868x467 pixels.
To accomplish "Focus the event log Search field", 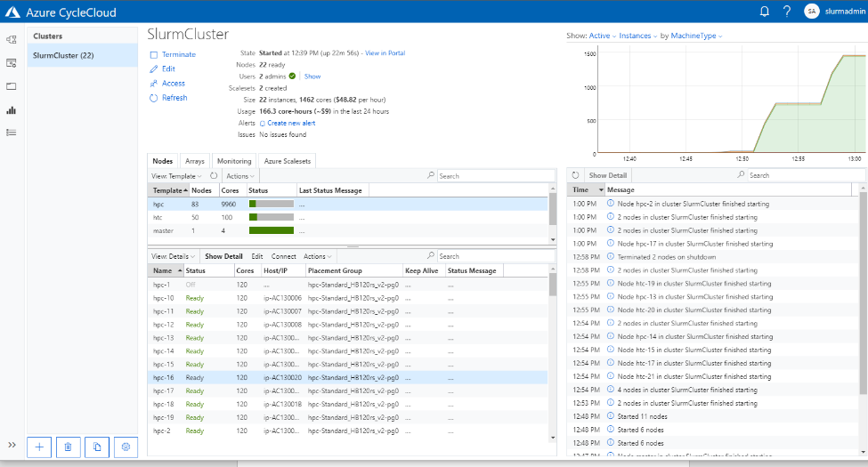I will point(806,175).
